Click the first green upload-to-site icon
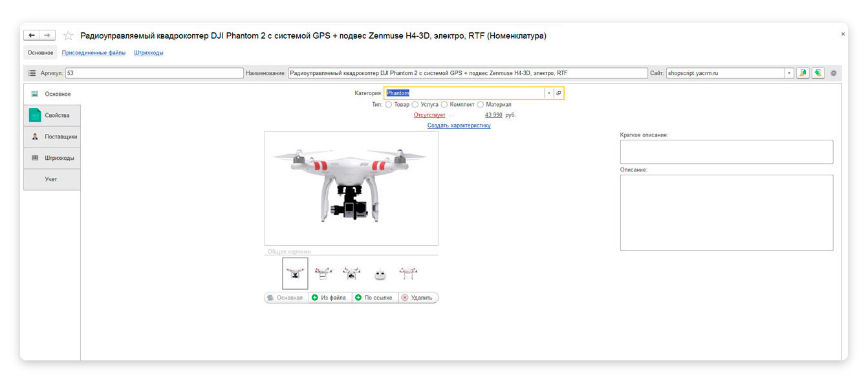The width and height of the screenshot is (868, 383). tap(803, 73)
